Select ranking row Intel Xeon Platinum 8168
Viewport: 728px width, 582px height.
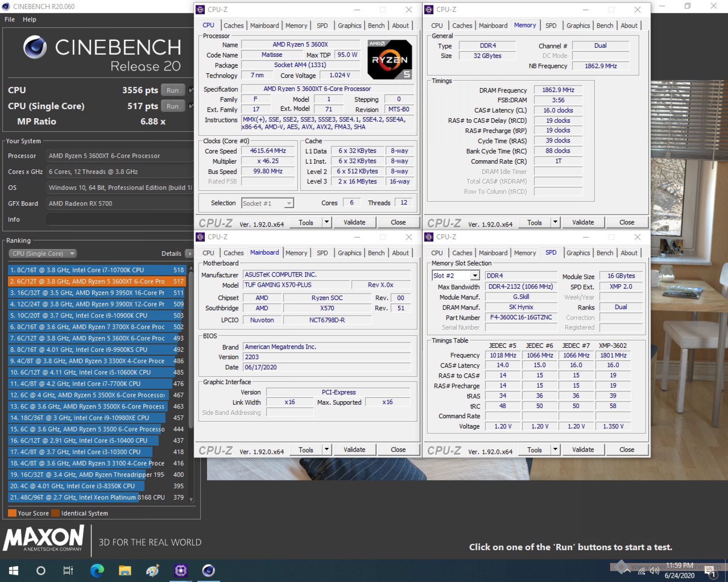(x=97, y=498)
